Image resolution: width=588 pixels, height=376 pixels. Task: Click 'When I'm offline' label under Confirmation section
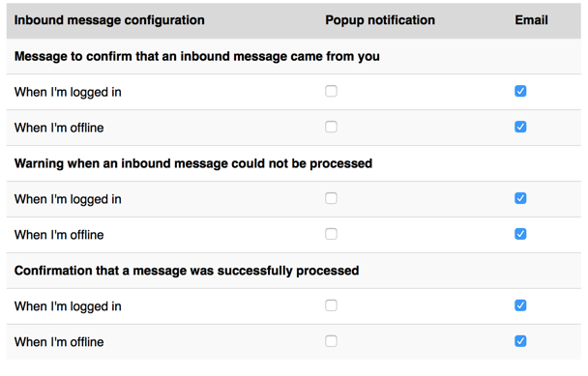(59, 342)
